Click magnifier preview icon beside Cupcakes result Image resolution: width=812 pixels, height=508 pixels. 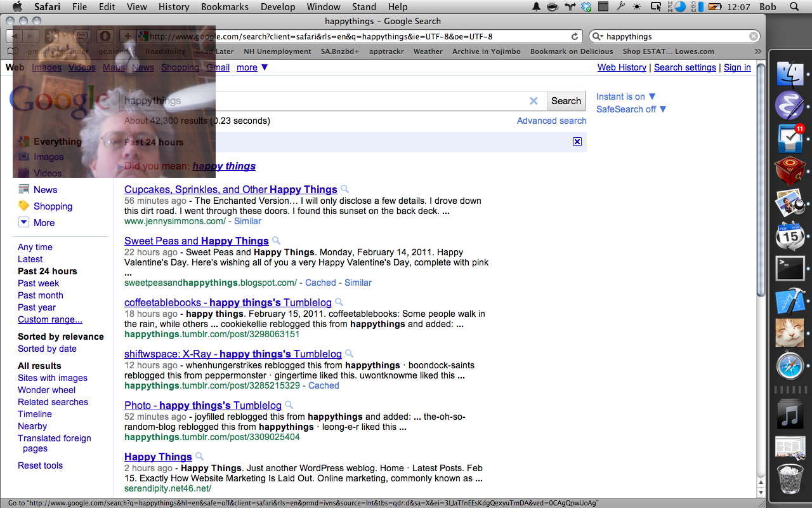click(x=345, y=189)
